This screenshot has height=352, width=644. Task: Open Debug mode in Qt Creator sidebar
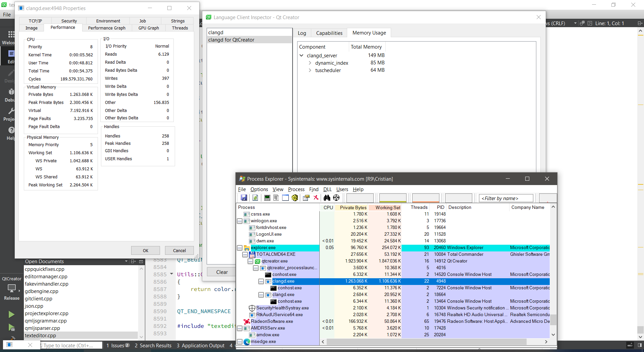(x=8, y=95)
